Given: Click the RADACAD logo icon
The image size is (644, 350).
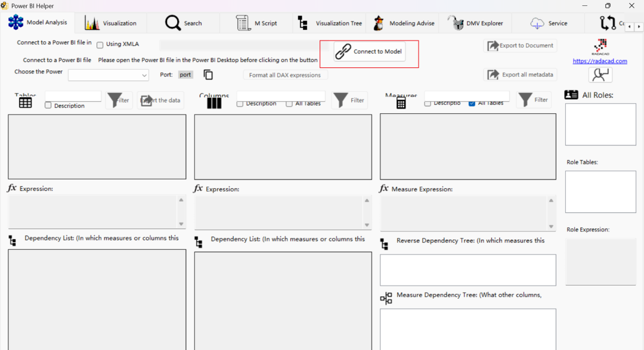Looking at the screenshot, I should tap(600, 47).
